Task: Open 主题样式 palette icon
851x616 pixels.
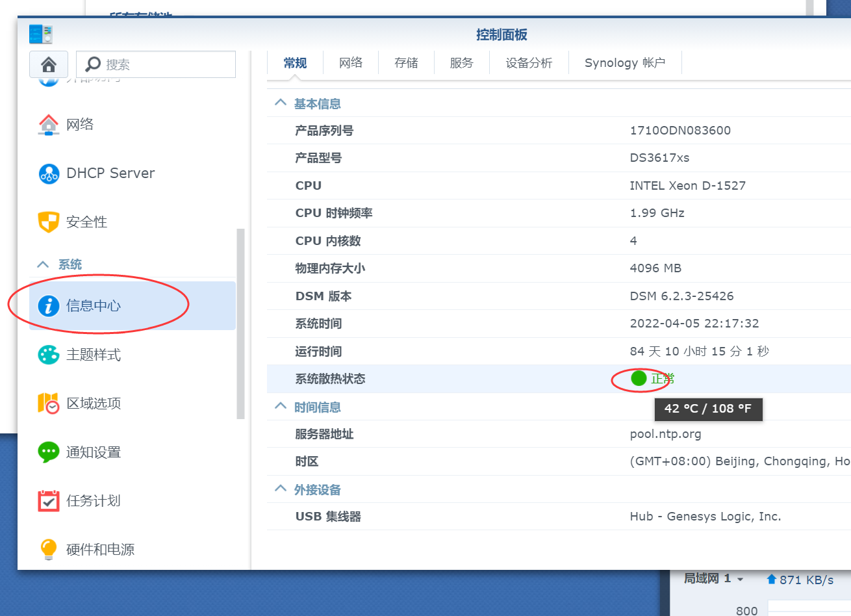Action: click(x=49, y=355)
